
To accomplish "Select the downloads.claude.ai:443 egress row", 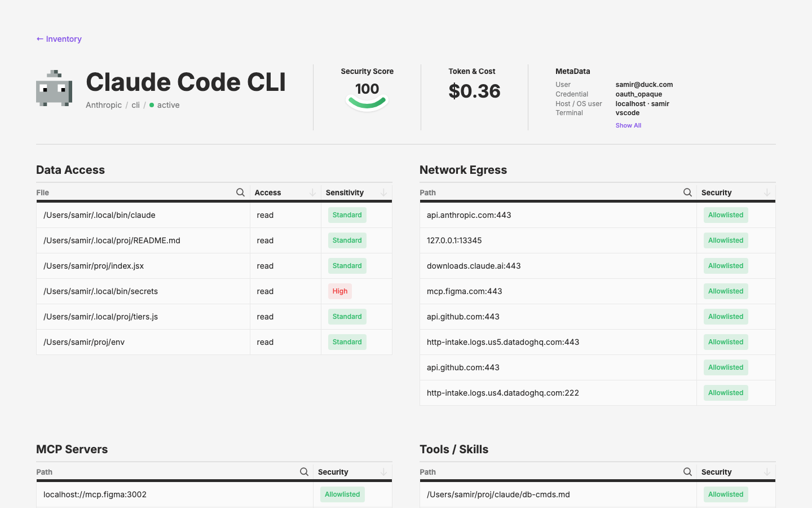I will pyautogui.click(x=598, y=266).
